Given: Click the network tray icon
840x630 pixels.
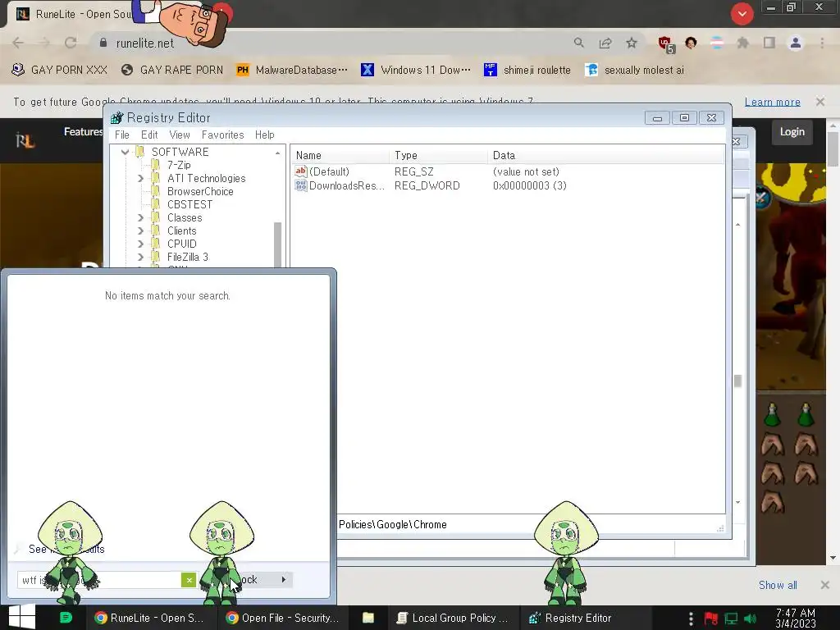Looking at the screenshot, I should point(731,619).
